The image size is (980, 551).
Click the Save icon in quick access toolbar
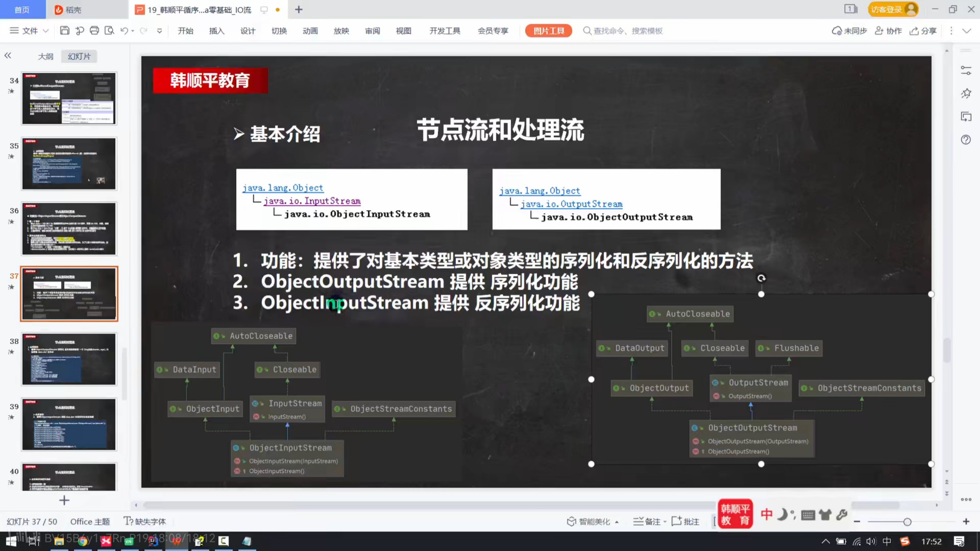pos(64,30)
